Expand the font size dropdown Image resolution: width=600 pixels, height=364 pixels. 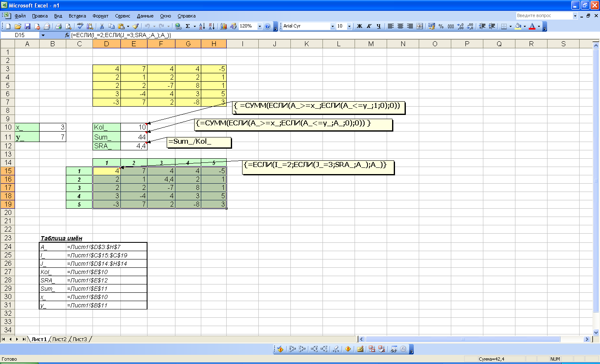[349, 26]
